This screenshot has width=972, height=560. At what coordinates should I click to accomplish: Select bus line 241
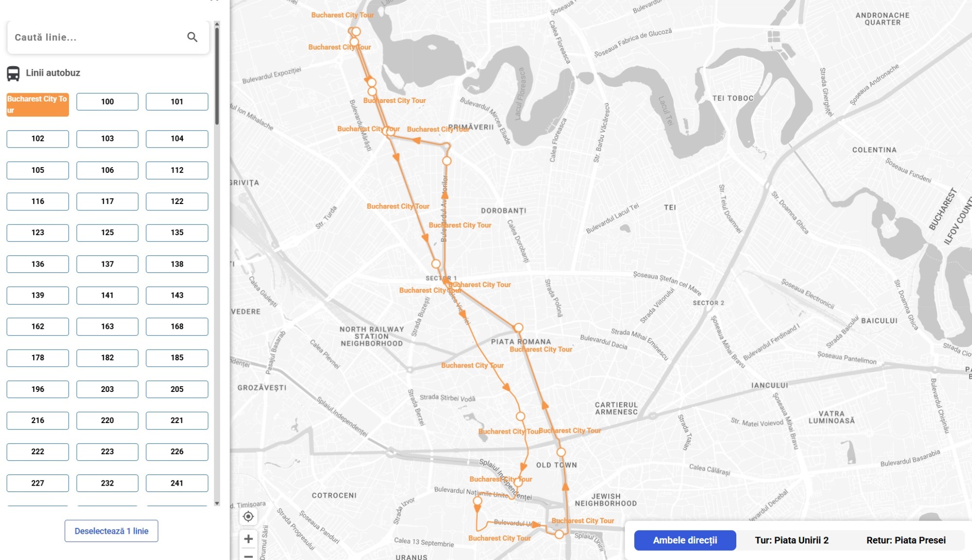177,483
